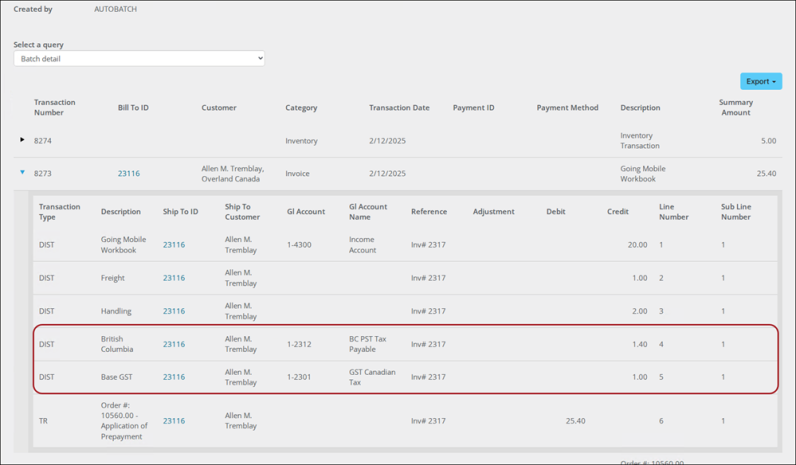Select credit amount 1.40

coord(640,344)
